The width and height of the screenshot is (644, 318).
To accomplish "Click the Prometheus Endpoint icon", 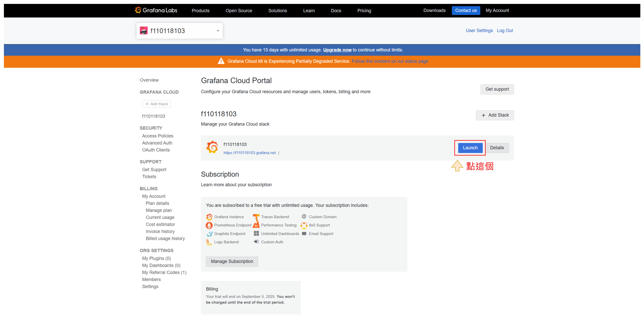I will pyautogui.click(x=209, y=225).
